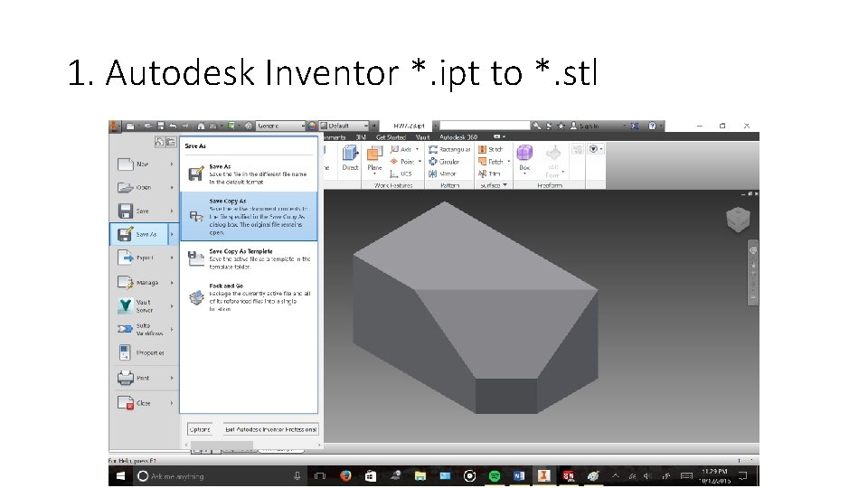Viewport: 868px width, 488px height.
Task: Click the Stitch surface tool
Action: tap(490, 149)
